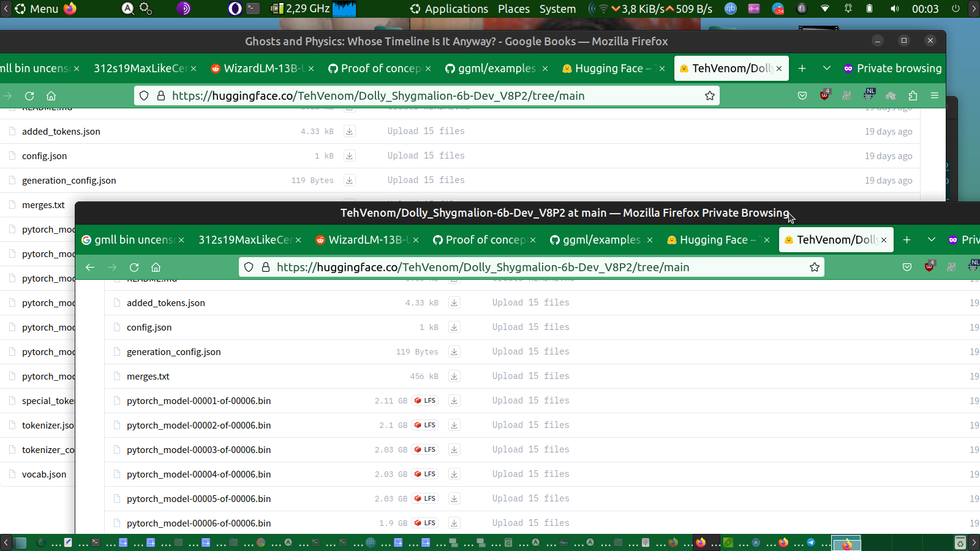This screenshot has height=551, width=980.
Task: Go to Firefox home in front window
Action: (x=156, y=267)
